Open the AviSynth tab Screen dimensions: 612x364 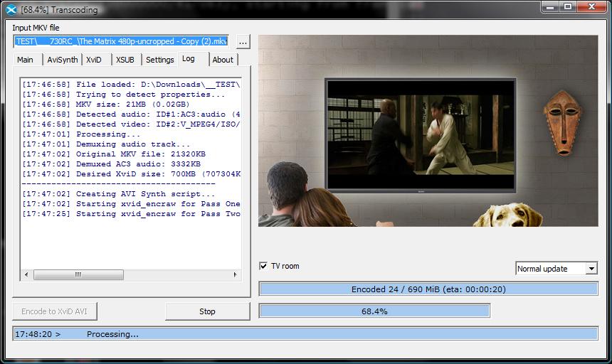pyautogui.click(x=63, y=60)
